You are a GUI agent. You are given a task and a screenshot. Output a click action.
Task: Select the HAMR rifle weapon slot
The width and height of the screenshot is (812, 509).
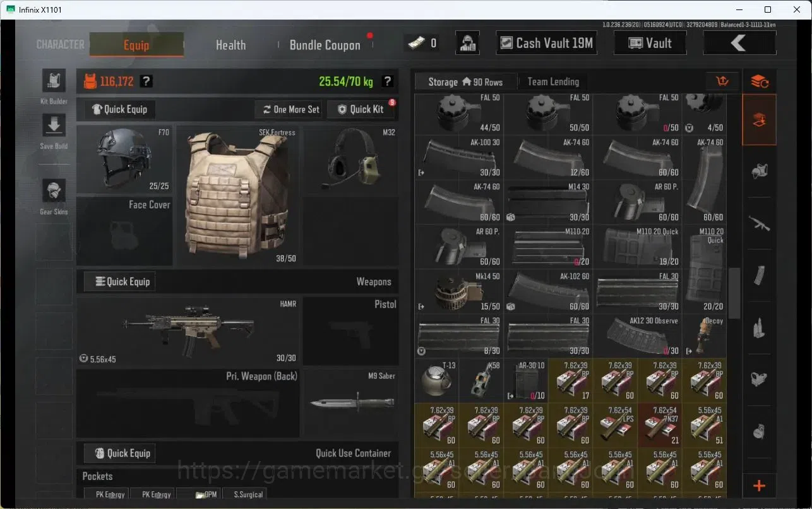click(188, 331)
